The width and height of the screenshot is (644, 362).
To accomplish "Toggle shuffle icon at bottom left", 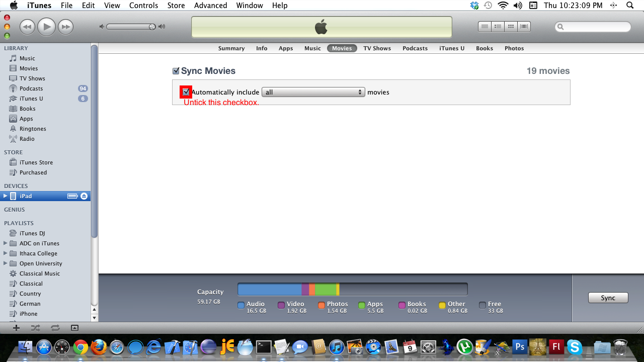I will click(x=35, y=328).
